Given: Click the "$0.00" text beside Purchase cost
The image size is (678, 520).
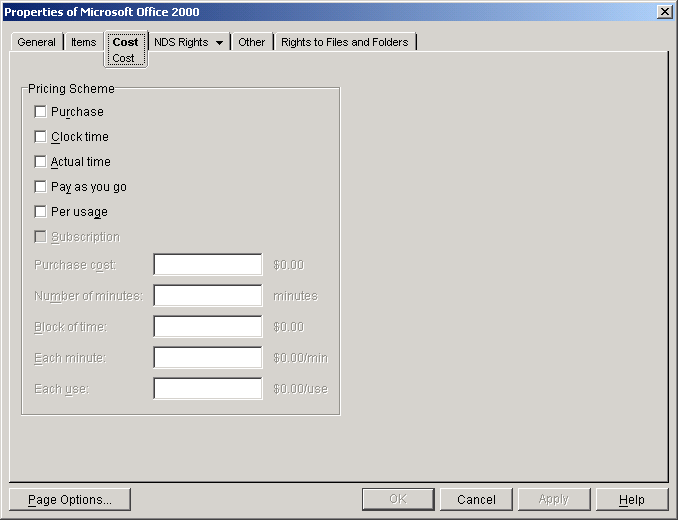Looking at the screenshot, I should coord(289,265).
